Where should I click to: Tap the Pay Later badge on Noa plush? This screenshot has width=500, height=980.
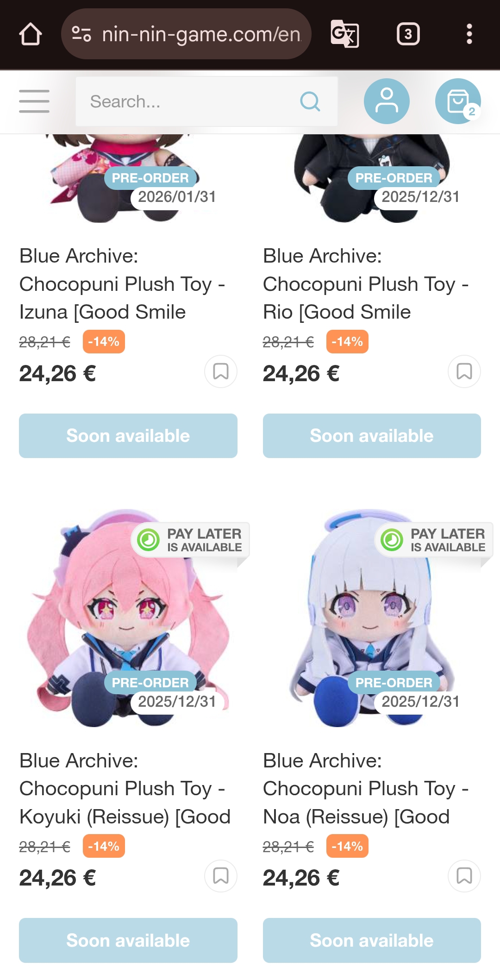434,540
